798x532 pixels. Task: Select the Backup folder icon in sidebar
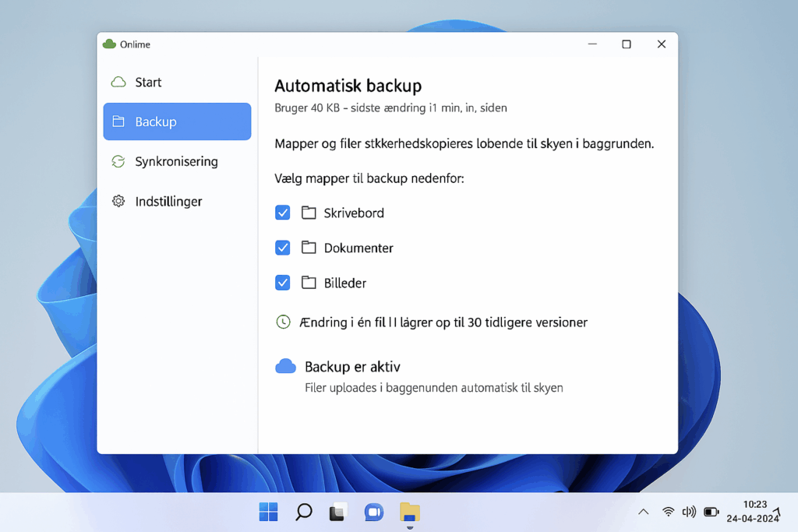tap(120, 122)
